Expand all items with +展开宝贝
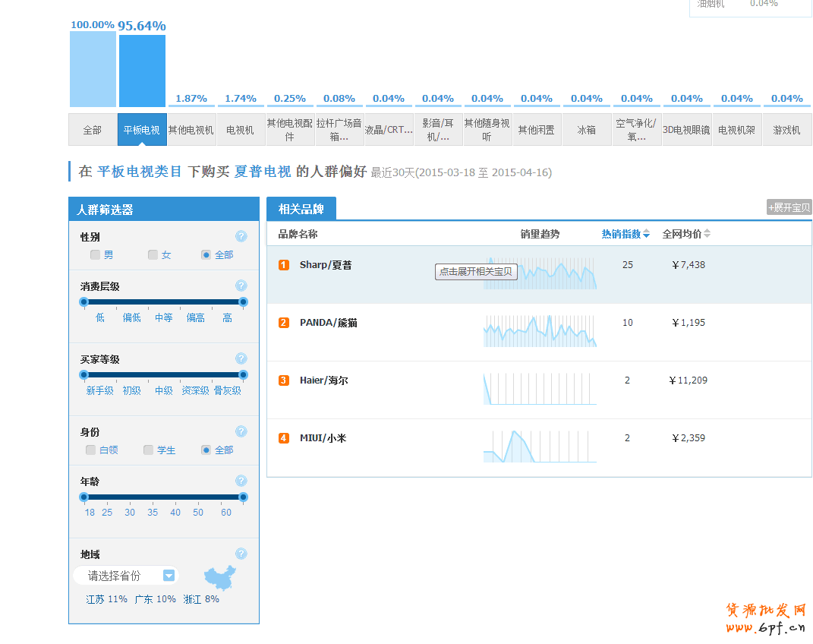The height and width of the screenshot is (644, 813). click(789, 207)
